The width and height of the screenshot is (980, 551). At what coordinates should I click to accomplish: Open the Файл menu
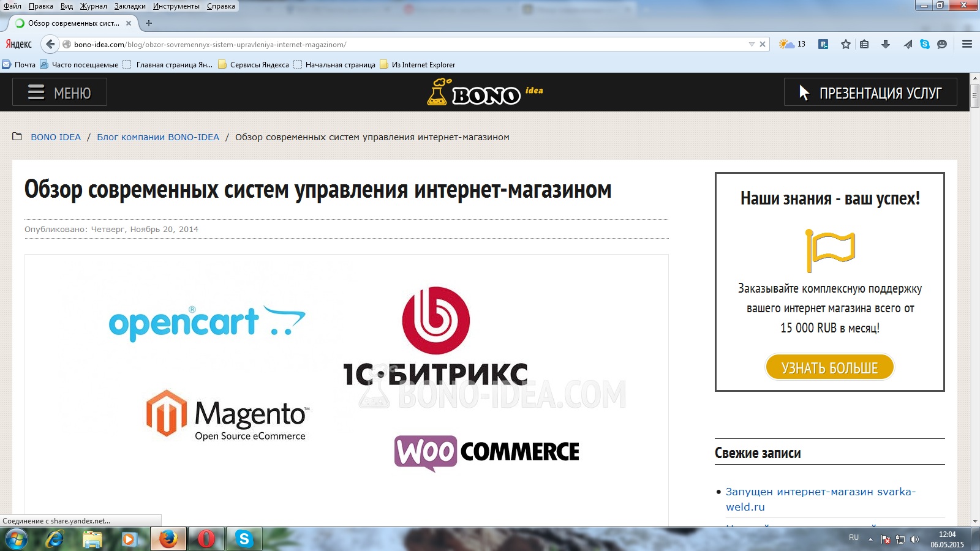pyautogui.click(x=12, y=6)
